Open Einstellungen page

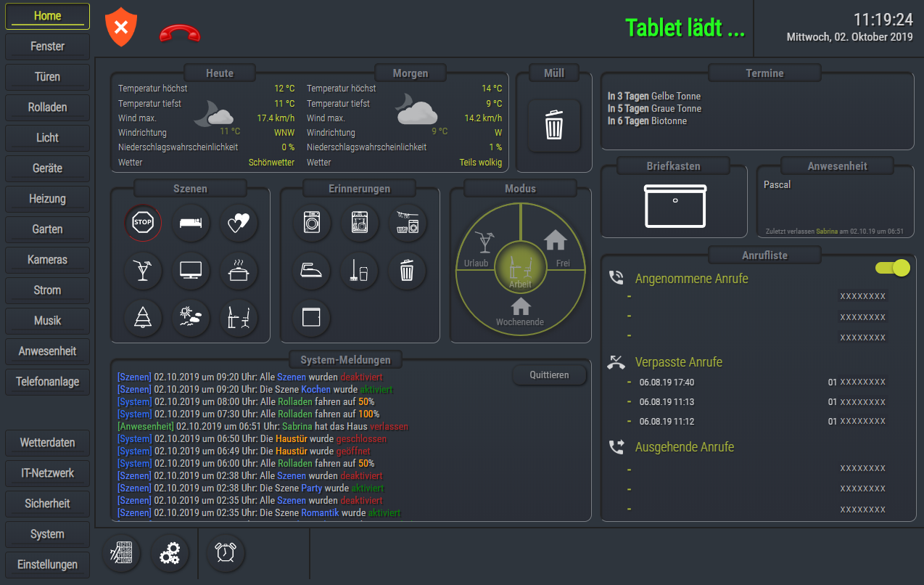coord(48,565)
